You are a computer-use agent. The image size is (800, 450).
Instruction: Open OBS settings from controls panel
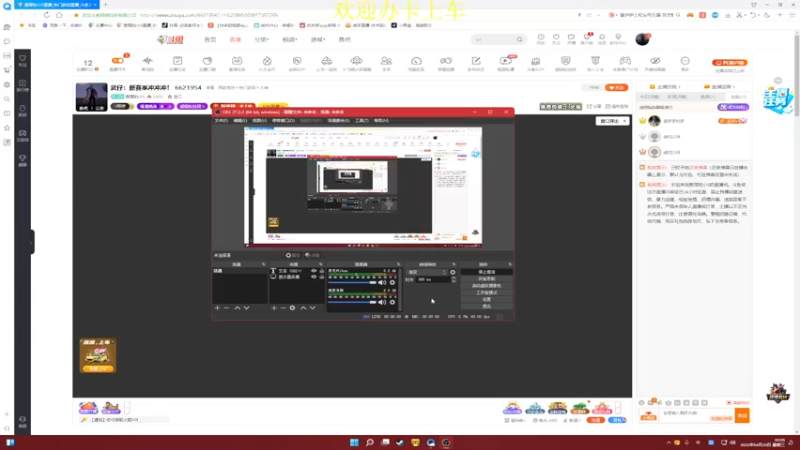click(x=486, y=299)
